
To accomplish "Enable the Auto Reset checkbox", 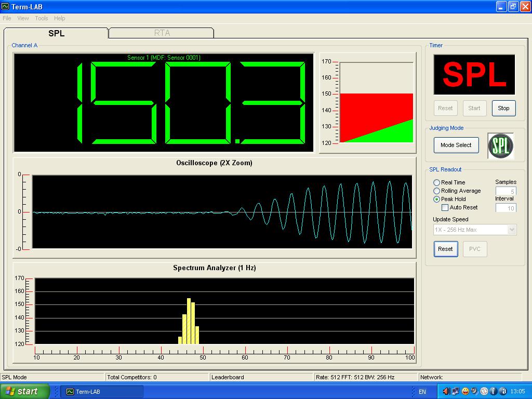I will (x=445, y=208).
